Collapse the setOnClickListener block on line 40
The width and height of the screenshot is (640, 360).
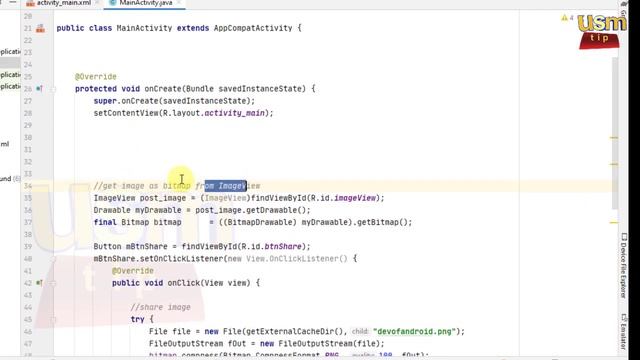pos(53,259)
